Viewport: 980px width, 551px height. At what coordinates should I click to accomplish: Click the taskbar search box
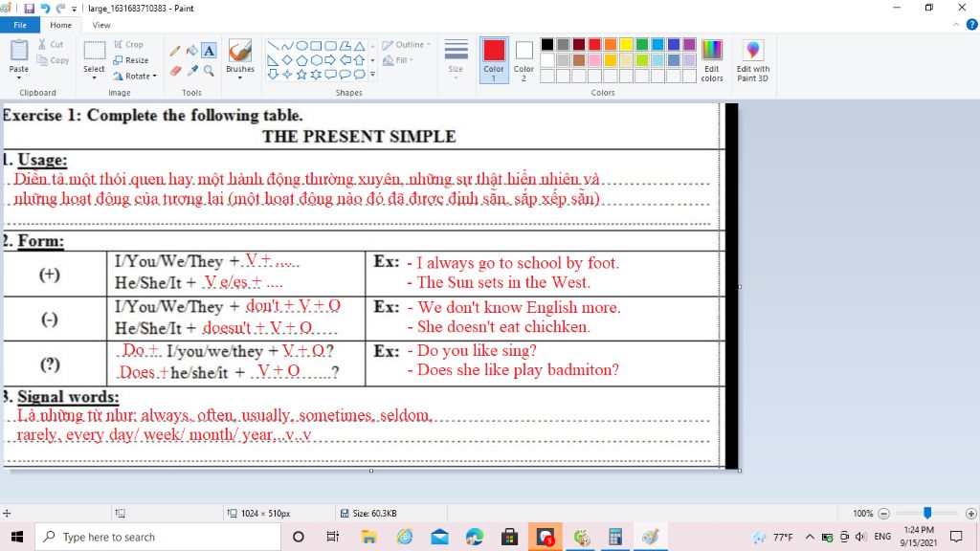pyautogui.click(x=158, y=537)
